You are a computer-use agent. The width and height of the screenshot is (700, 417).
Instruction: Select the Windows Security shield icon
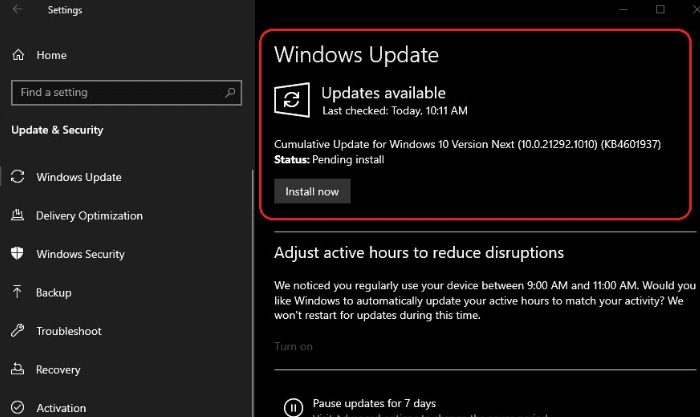(x=17, y=253)
